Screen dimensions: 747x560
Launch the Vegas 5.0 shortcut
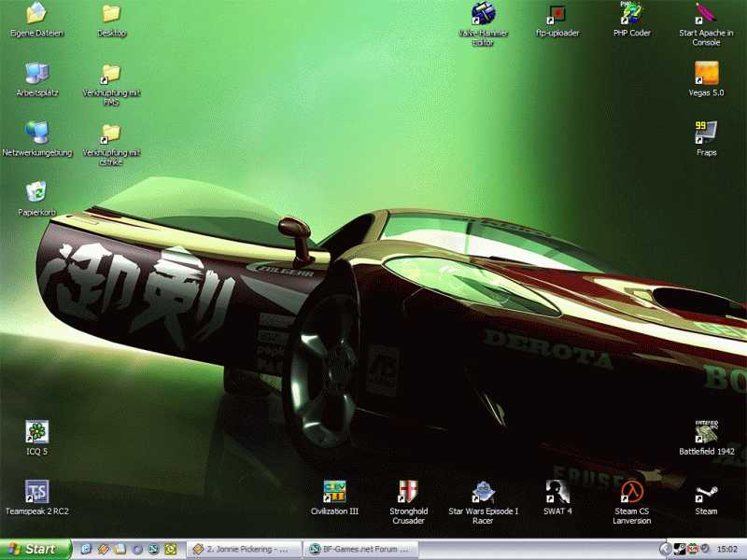coord(706,74)
